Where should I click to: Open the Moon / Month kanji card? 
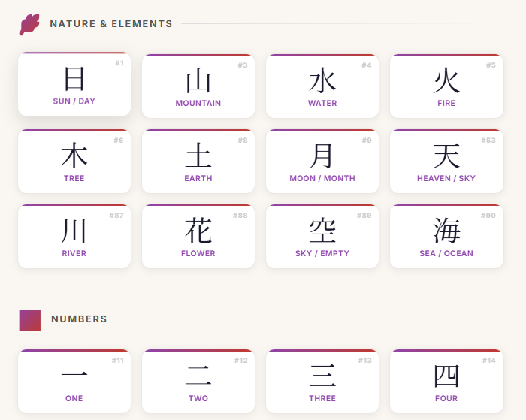pyautogui.click(x=322, y=161)
